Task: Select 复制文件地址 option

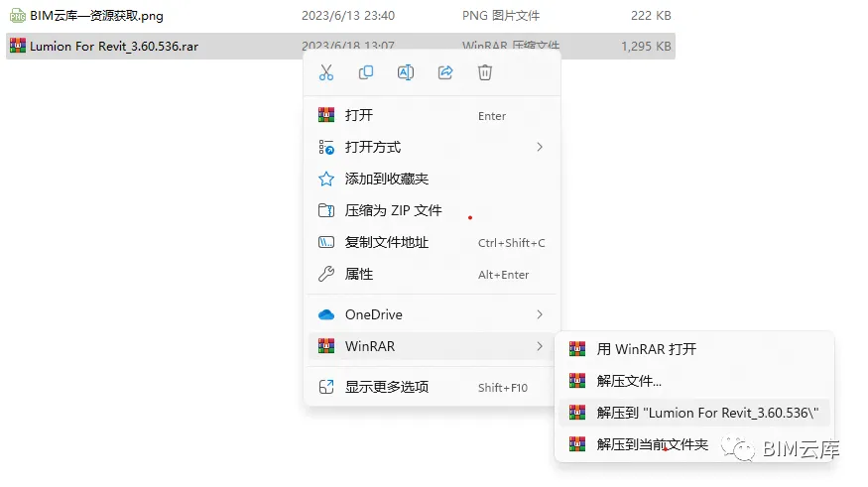Action: pos(432,242)
